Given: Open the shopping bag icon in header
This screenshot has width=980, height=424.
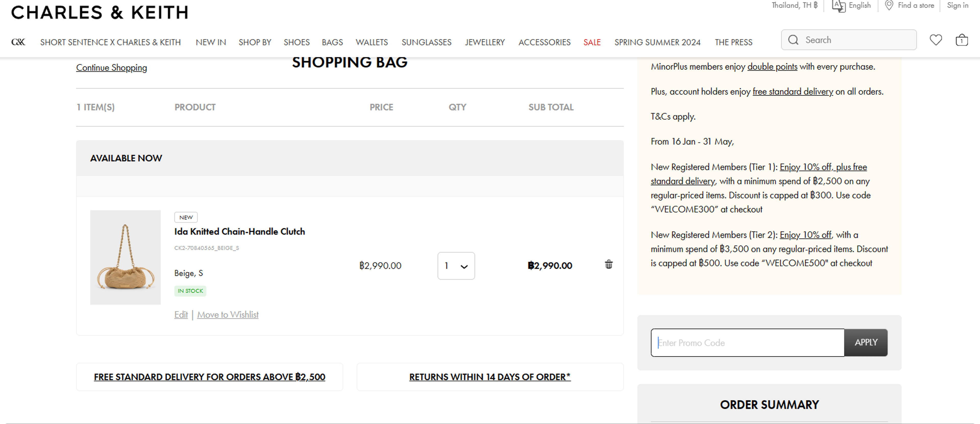Looking at the screenshot, I should [x=961, y=40].
